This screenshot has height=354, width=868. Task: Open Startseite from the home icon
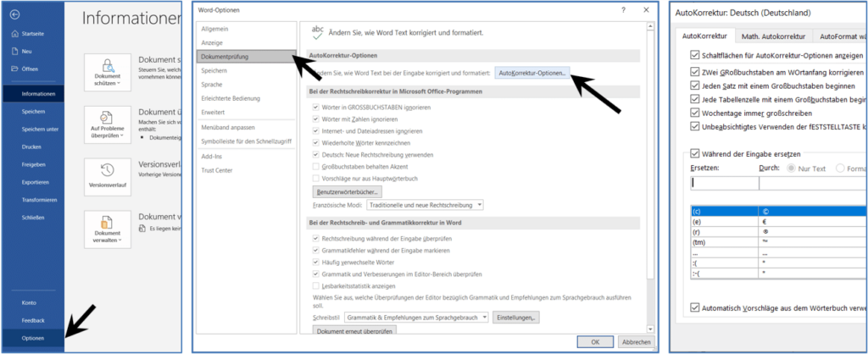tap(14, 33)
